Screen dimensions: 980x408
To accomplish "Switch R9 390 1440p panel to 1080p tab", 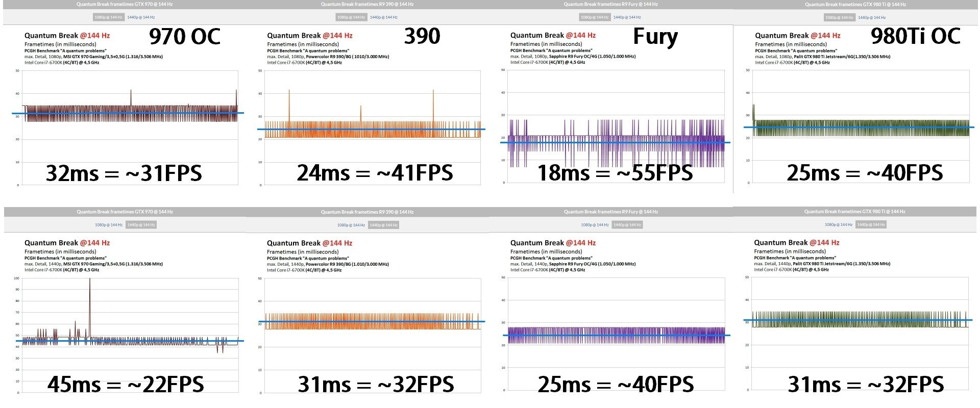I will click(x=351, y=225).
